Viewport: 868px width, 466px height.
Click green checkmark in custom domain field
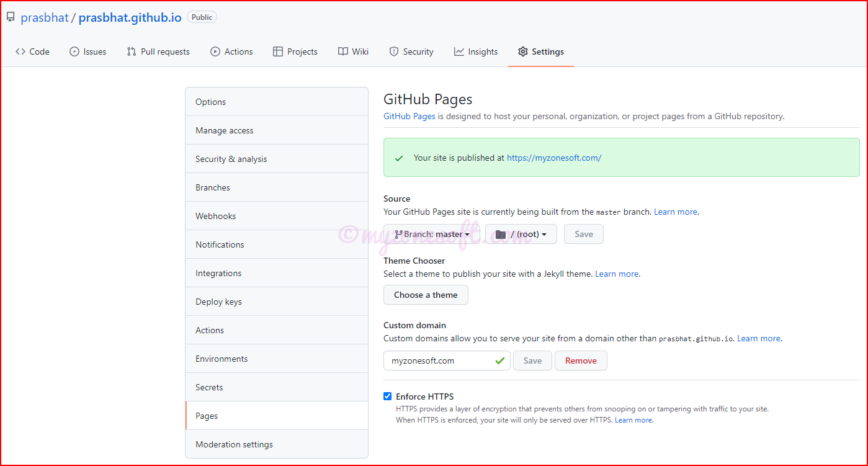pos(499,361)
